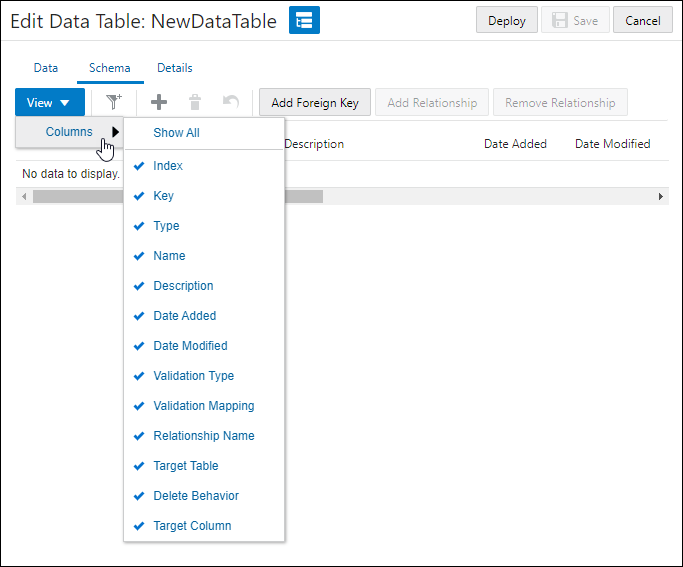The width and height of the screenshot is (683, 567).
Task: Select Show All in columns menu
Action: pyautogui.click(x=176, y=133)
